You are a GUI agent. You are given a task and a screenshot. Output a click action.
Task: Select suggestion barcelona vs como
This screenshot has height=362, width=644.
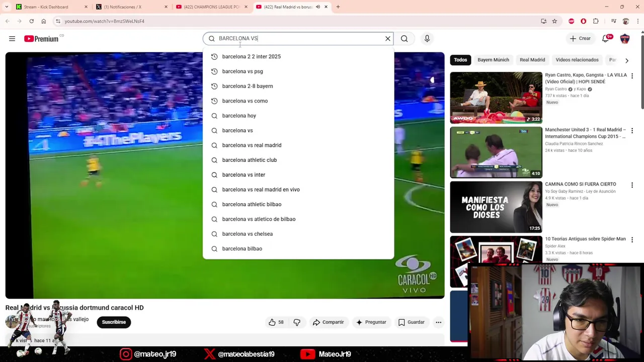pos(298,101)
